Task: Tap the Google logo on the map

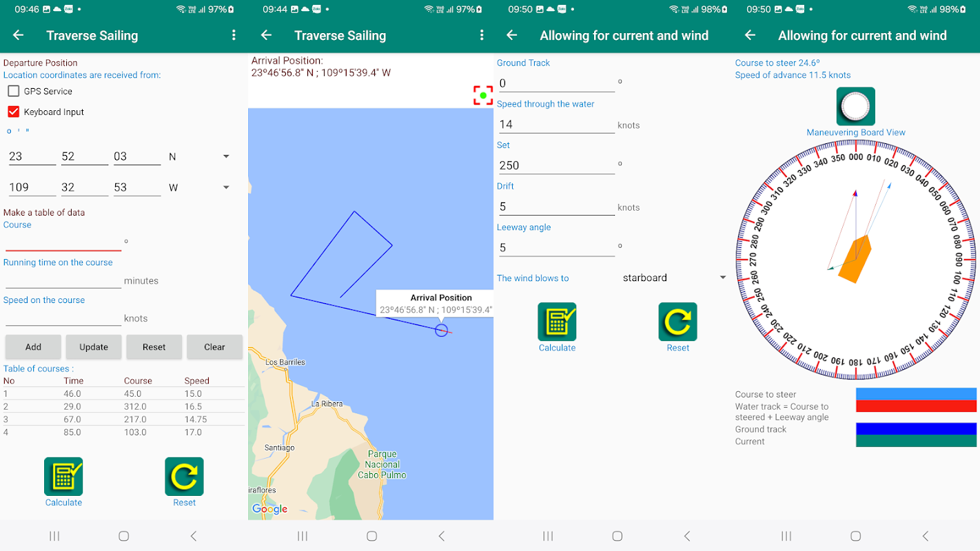Action: click(269, 509)
